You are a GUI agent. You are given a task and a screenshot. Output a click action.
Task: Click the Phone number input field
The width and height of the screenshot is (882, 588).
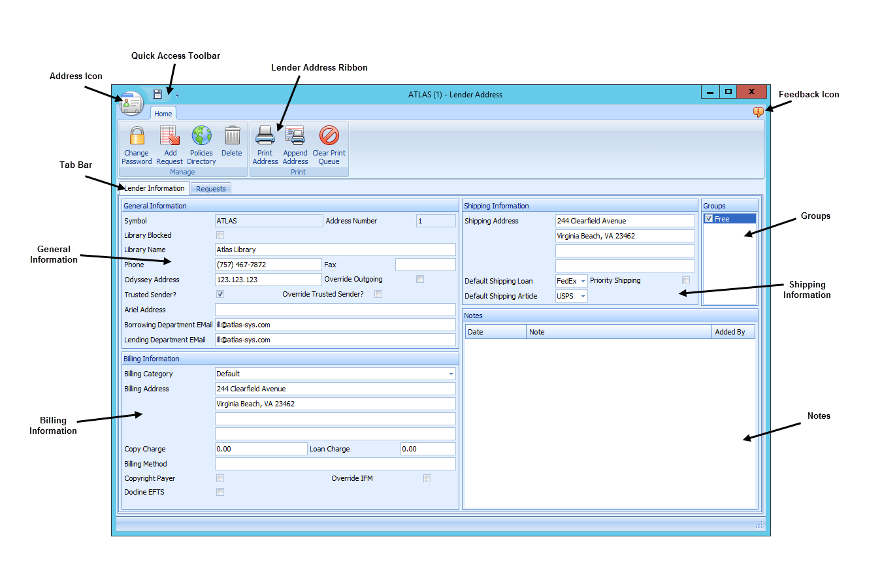pos(268,264)
